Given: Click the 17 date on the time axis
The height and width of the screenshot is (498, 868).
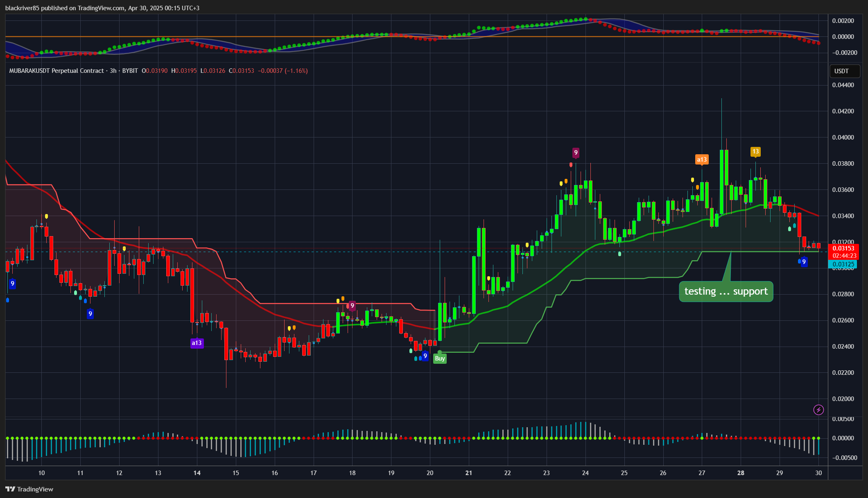Looking at the screenshot, I should coord(314,473).
